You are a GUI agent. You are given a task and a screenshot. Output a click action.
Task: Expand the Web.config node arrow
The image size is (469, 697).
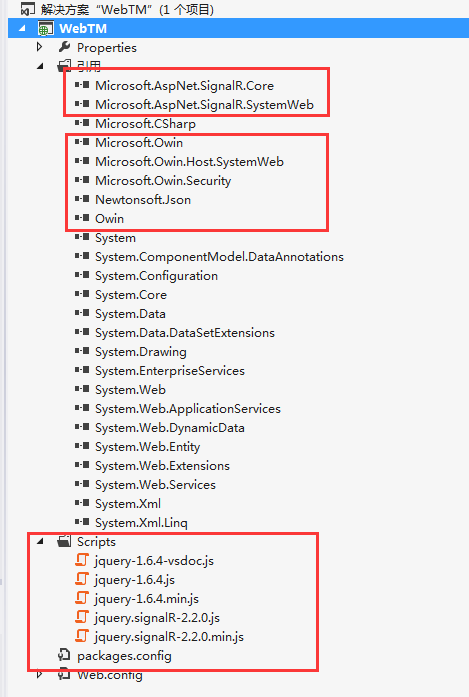tap(40, 674)
